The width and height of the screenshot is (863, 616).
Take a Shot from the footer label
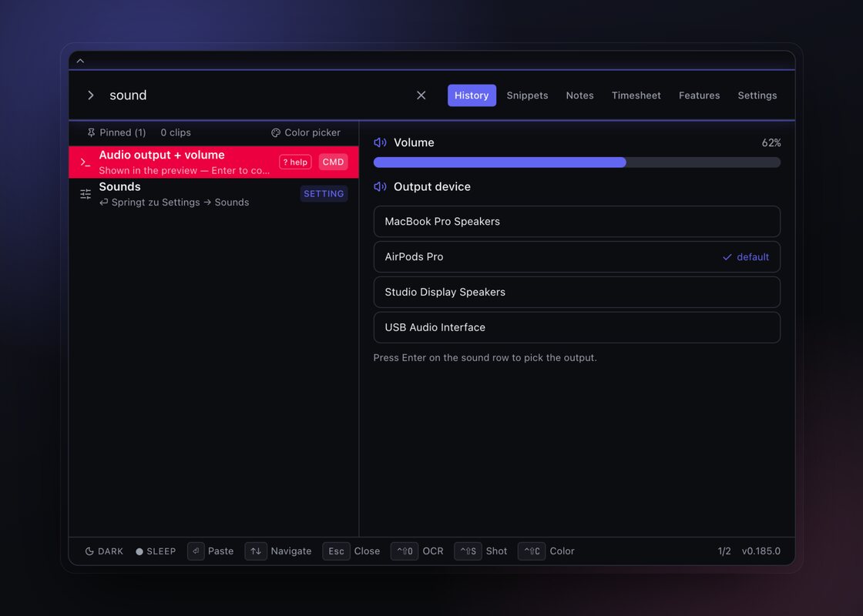coord(496,551)
